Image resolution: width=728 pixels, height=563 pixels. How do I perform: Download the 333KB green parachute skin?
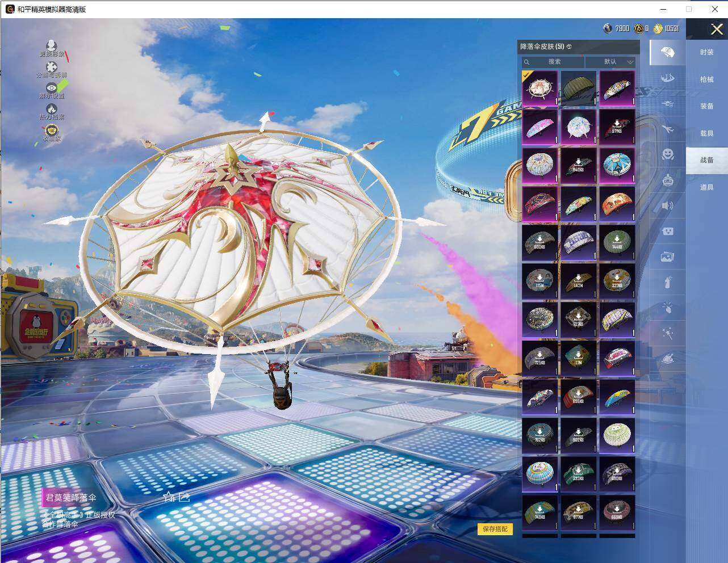pos(579,474)
